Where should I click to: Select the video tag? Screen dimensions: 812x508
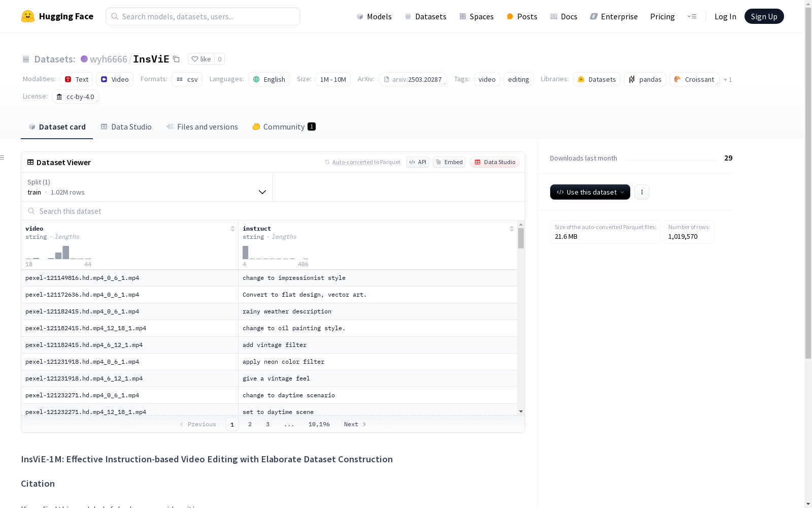[x=487, y=79]
